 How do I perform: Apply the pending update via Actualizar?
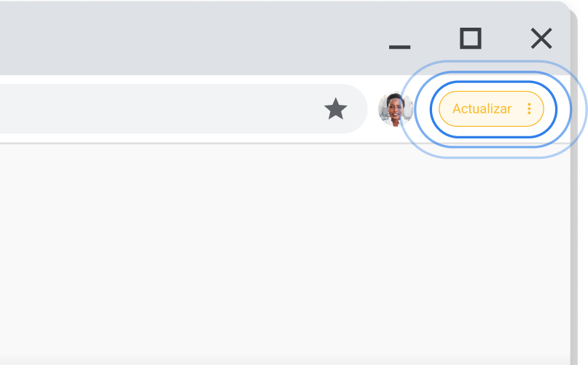(482, 109)
